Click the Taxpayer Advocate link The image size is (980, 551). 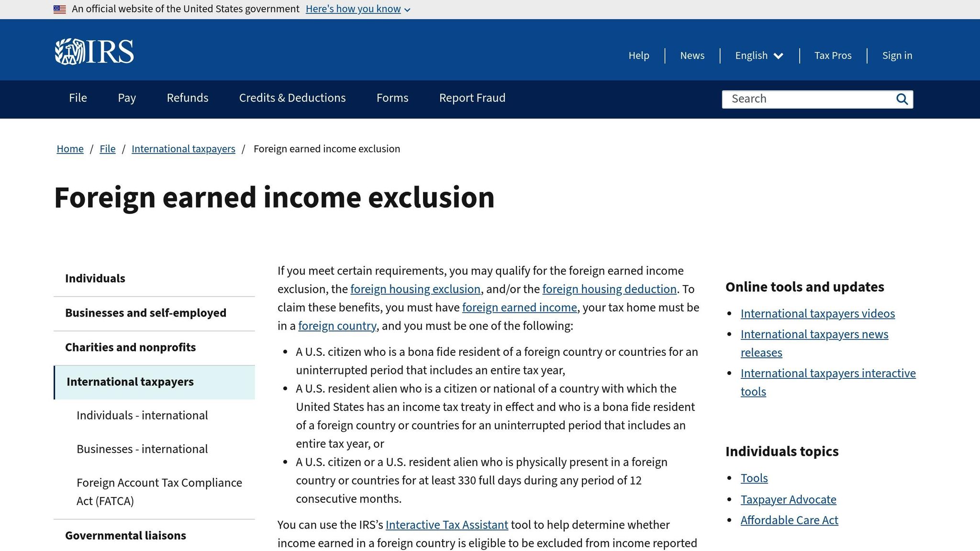click(788, 499)
